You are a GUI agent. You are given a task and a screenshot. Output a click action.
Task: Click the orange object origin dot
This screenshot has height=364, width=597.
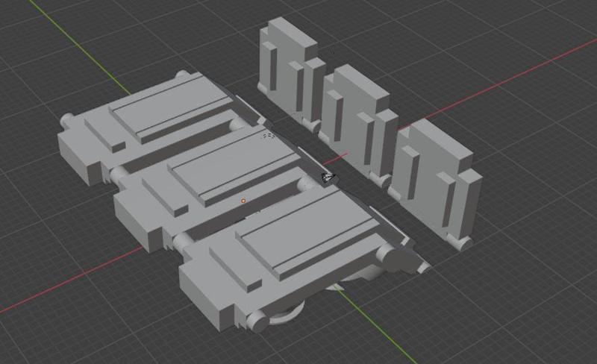click(243, 201)
